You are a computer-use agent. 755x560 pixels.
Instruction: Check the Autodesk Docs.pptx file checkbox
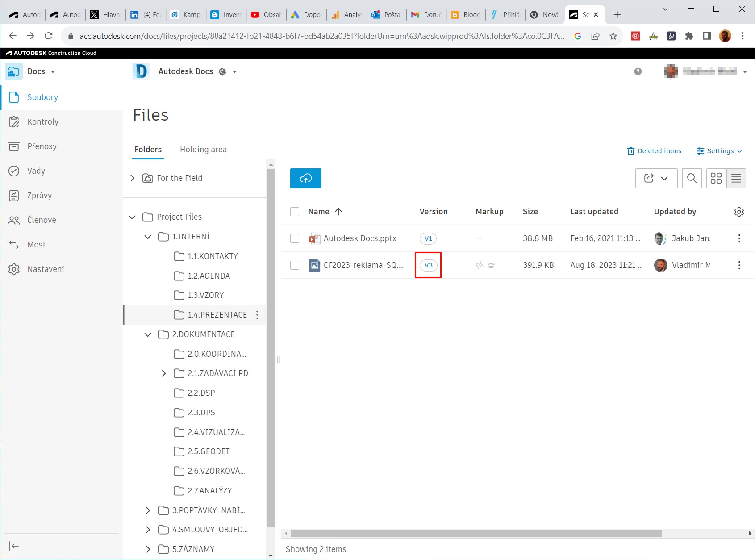pos(295,238)
